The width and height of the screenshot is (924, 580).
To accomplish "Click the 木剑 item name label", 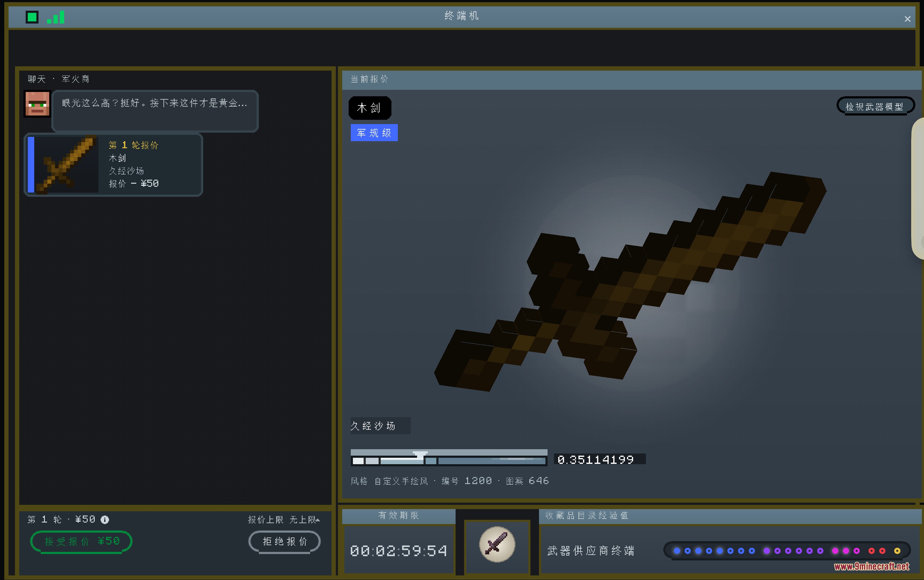I will click(369, 108).
